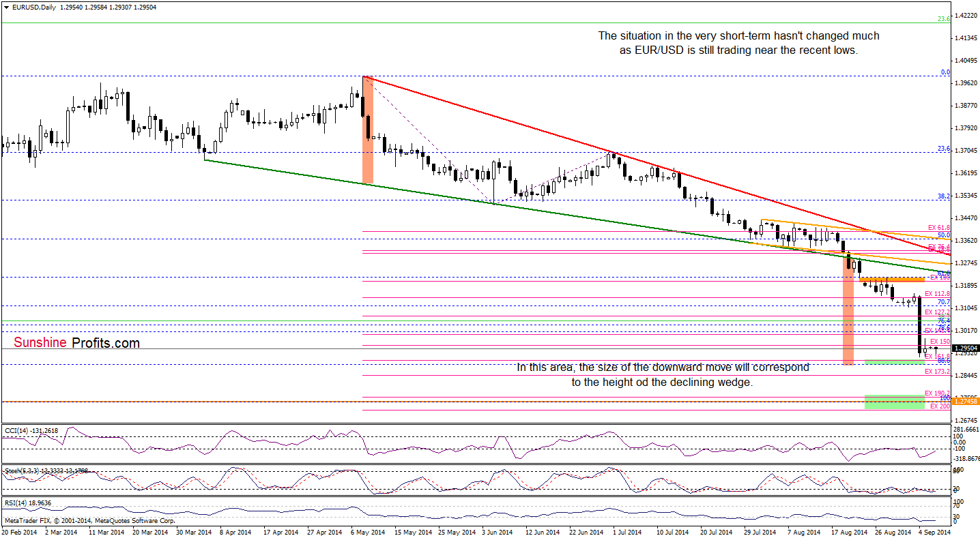Click the EX 150 expansion label
980x538 pixels.
[x=940, y=341]
